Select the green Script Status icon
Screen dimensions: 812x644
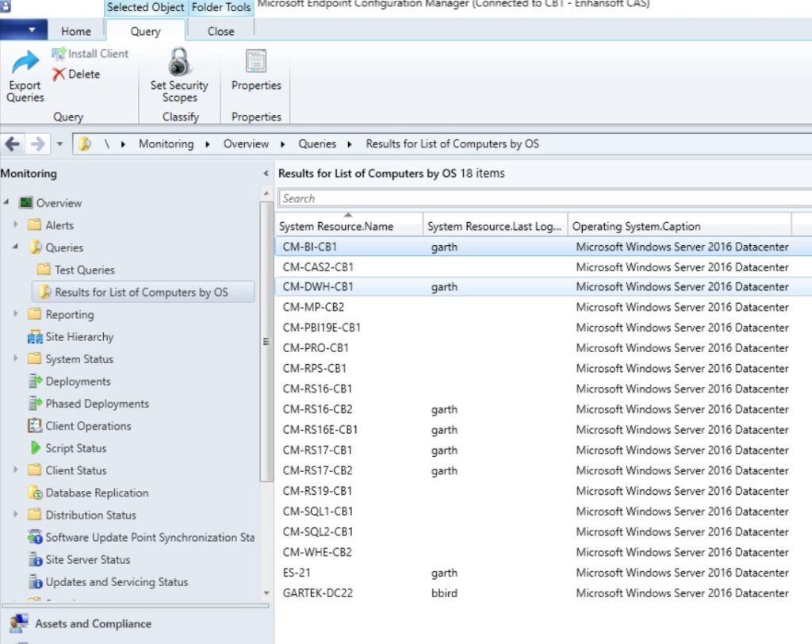pyautogui.click(x=35, y=448)
